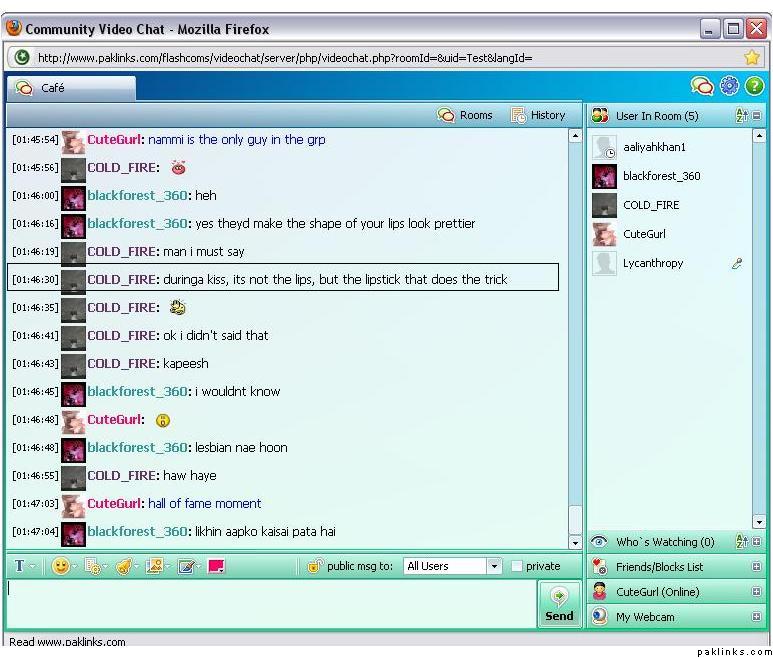Open the chat settings gear icon

tap(729, 87)
